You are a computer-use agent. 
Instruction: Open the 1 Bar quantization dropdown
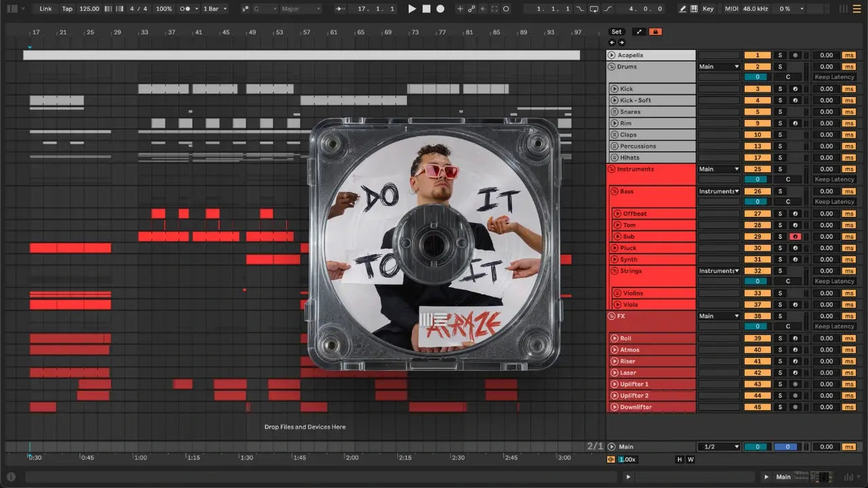pyautogui.click(x=216, y=9)
